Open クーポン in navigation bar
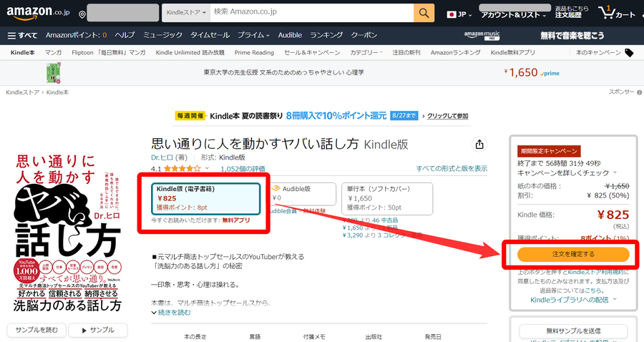644x342 pixels. [x=364, y=35]
